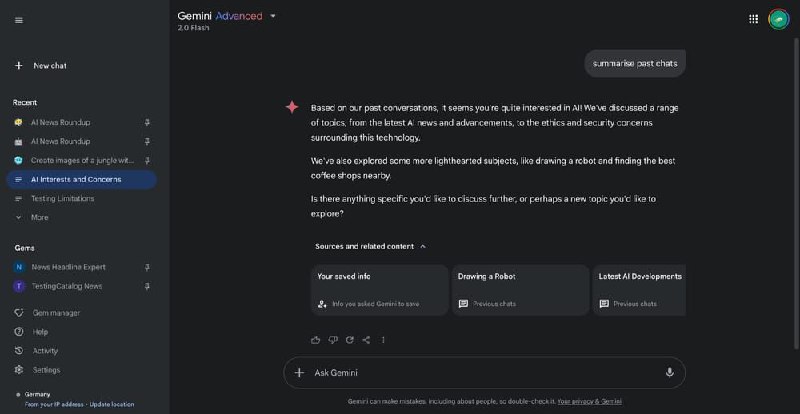Click the thumbs up feedback icon

pos(315,339)
